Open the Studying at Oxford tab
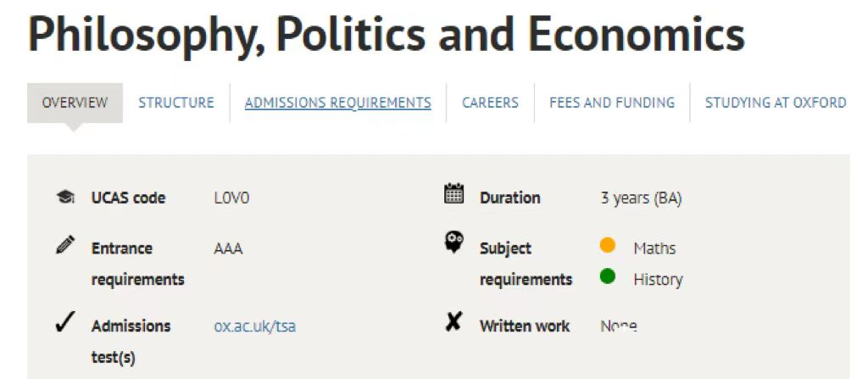The height and width of the screenshot is (379, 868). [x=775, y=103]
